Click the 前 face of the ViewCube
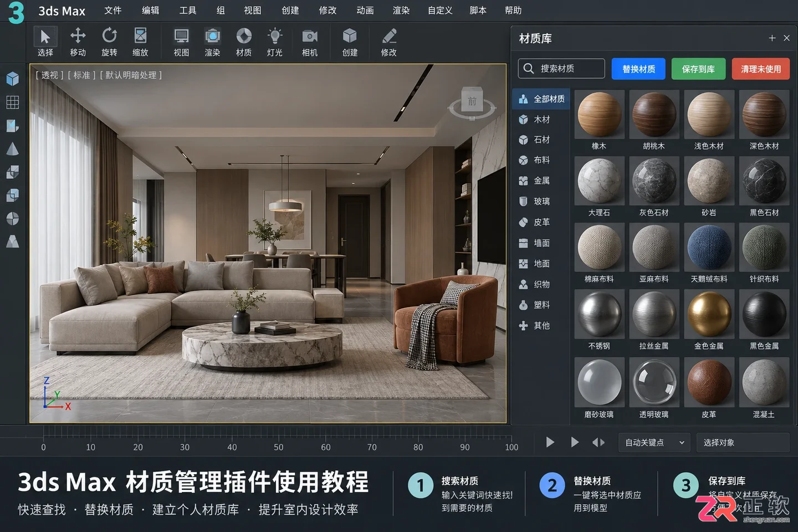The width and height of the screenshot is (798, 532). (472, 101)
